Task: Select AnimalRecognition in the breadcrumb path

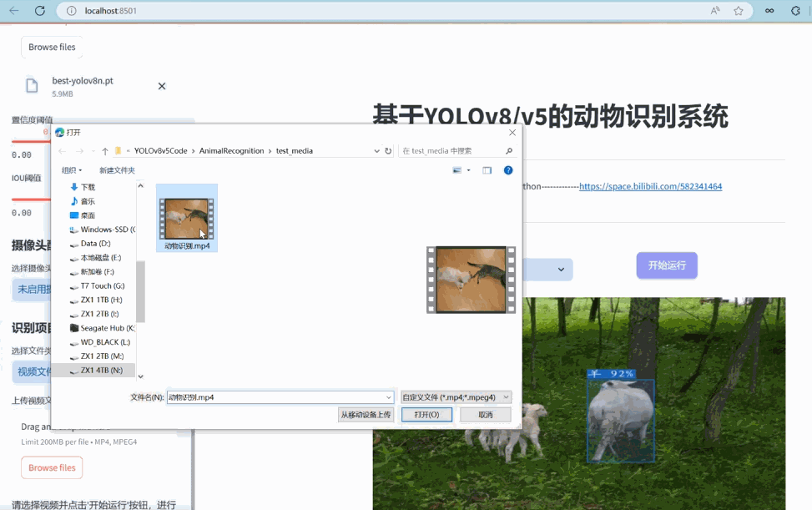Action: (x=231, y=151)
